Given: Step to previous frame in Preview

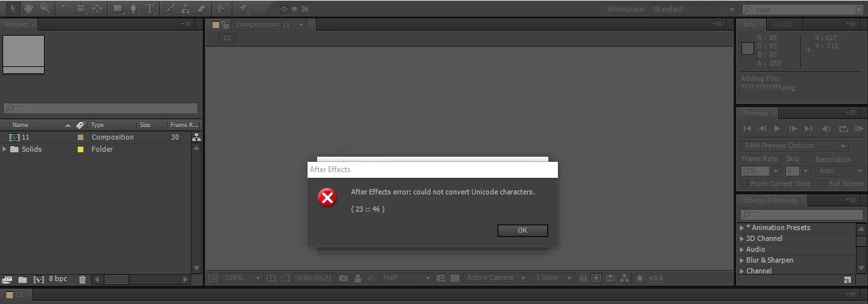Looking at the screenshot, I should coord(762,129).
